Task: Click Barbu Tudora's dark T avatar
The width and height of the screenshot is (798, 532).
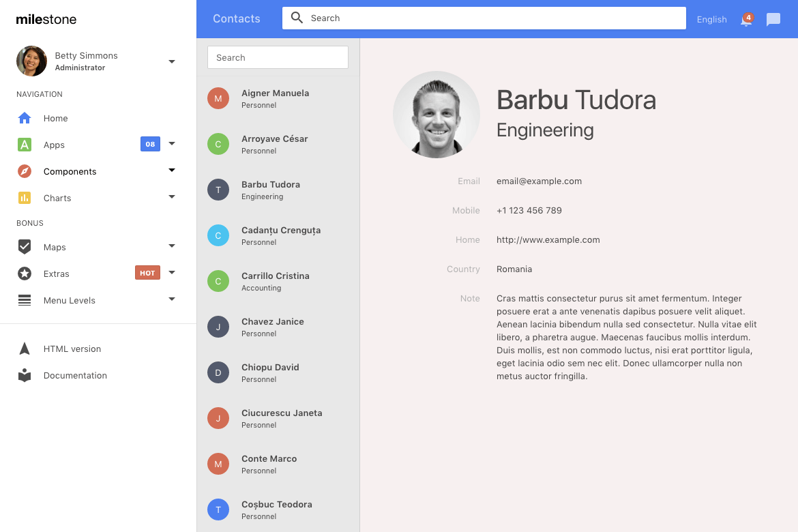Action: click(x=218, y=190)
